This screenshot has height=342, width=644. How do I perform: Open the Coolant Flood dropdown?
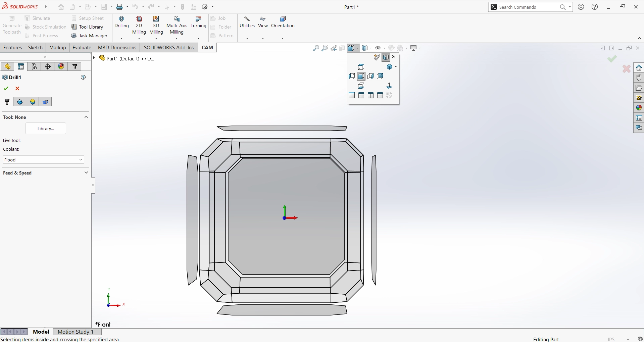[x=43, y=160]
